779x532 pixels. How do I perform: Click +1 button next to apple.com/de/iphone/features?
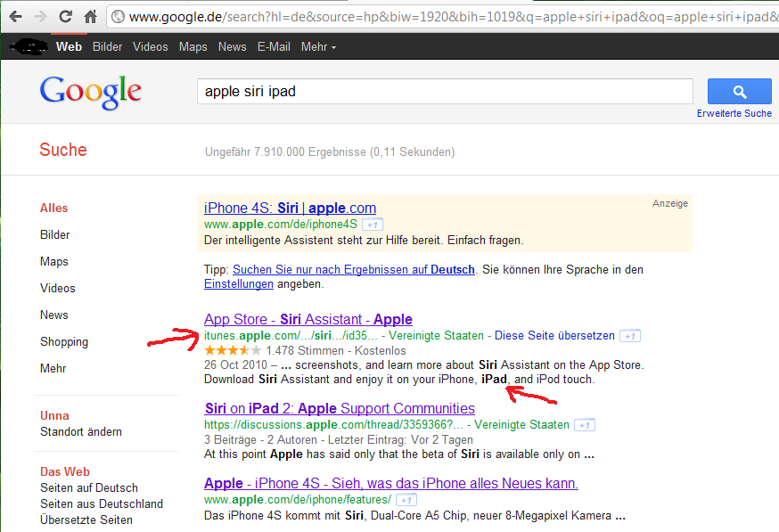pos(406,500)
